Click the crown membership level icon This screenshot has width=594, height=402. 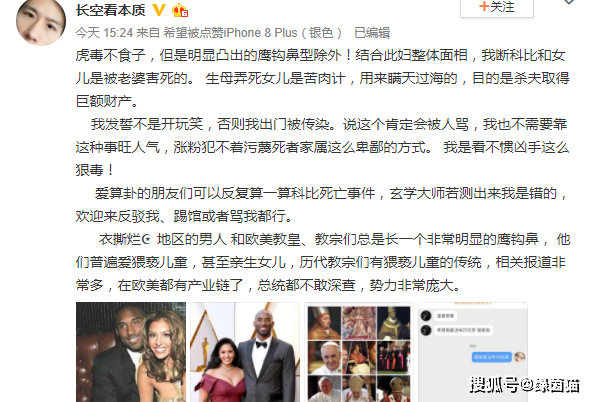click(x=180, y=10)
